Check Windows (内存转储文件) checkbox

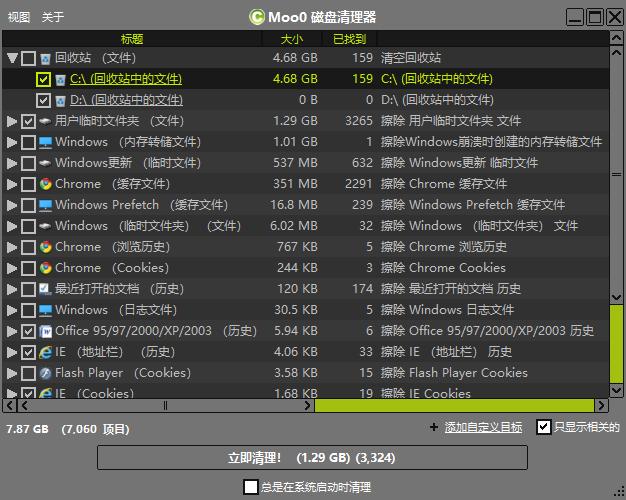[x=28, y=142]
